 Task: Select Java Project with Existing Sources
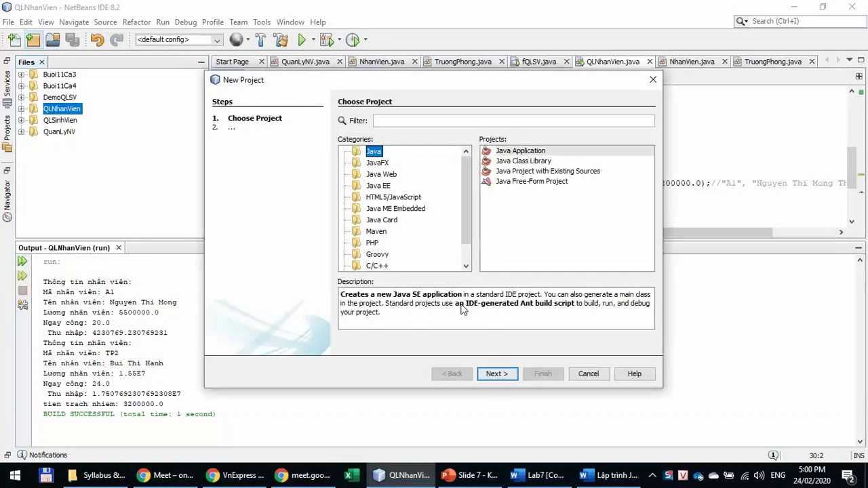tap(547, 171)
